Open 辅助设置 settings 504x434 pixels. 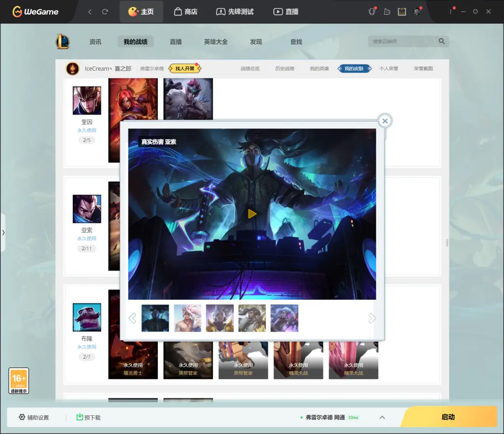coord(34,418)
